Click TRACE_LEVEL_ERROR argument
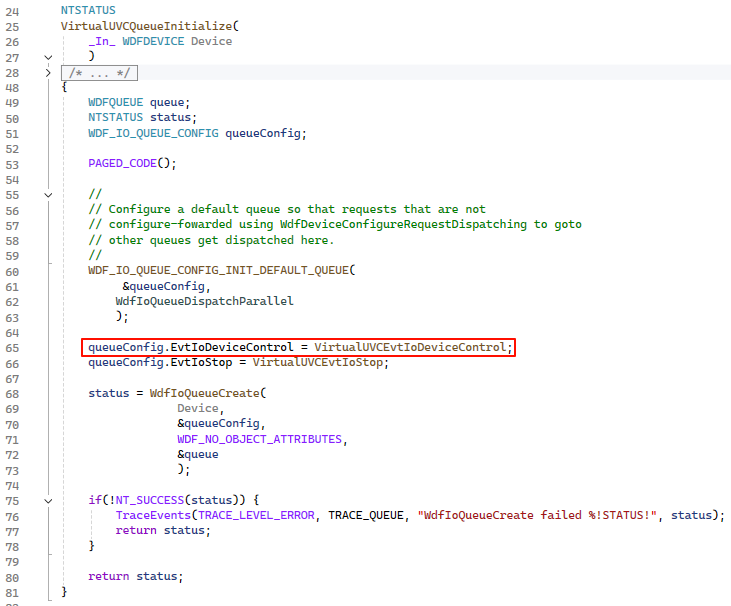The width and height of the screenshot is (731, 606). pos(256,516)
